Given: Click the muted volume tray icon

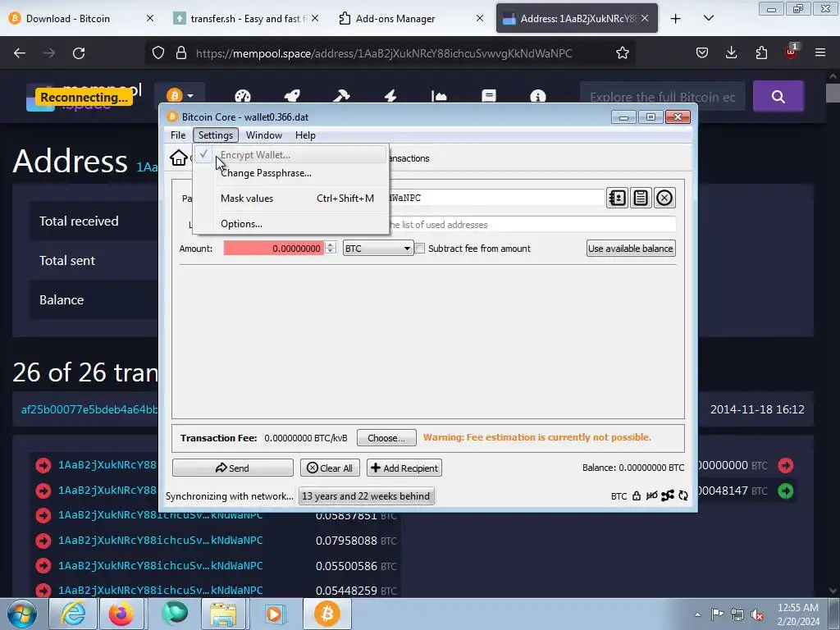Looking at the screenshot, I should click(x=757, y=614).
